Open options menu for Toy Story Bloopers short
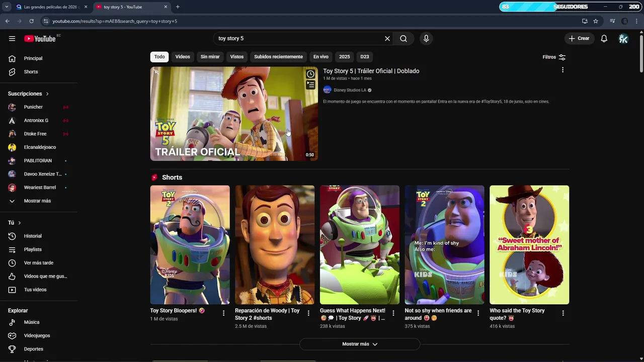Image resolution: width=644 pixels, height=362 pixels. click(x=224, y=313)
